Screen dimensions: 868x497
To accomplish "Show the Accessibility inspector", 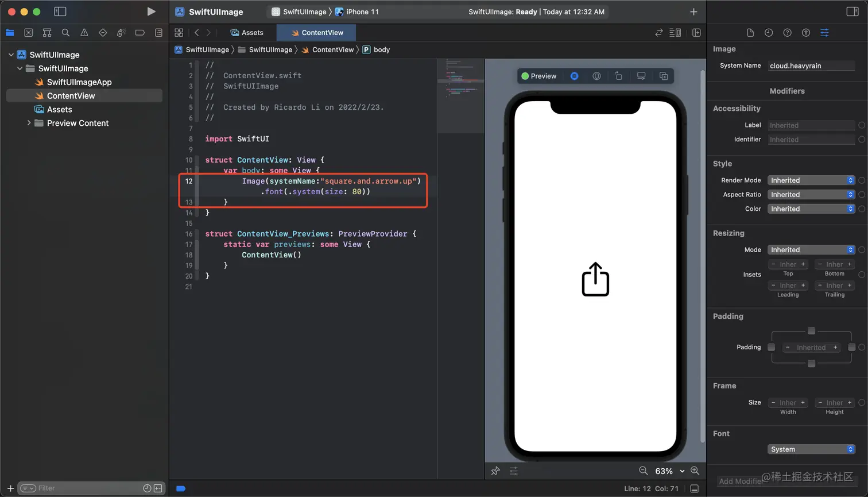I will 806,33.
